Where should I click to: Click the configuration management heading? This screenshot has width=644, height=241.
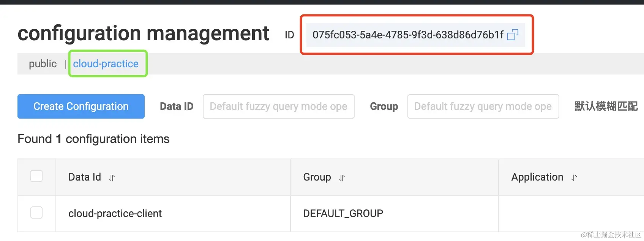(x=143, y=33)
